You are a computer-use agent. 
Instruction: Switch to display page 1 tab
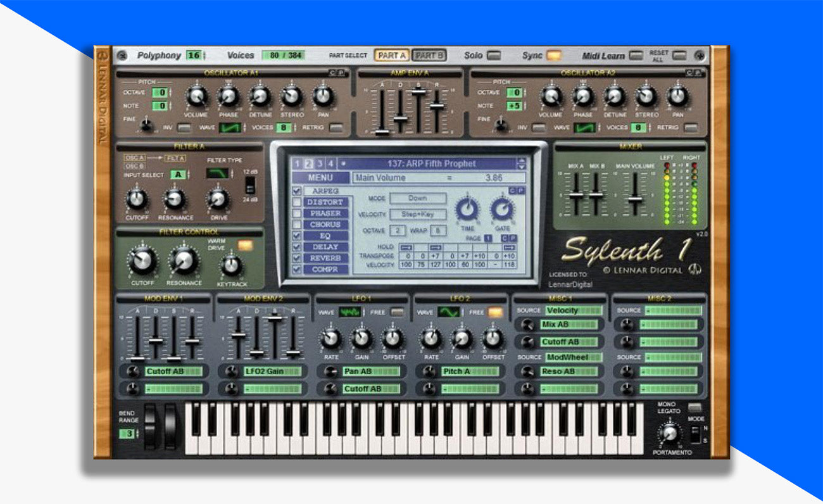(x=297, y=163)
